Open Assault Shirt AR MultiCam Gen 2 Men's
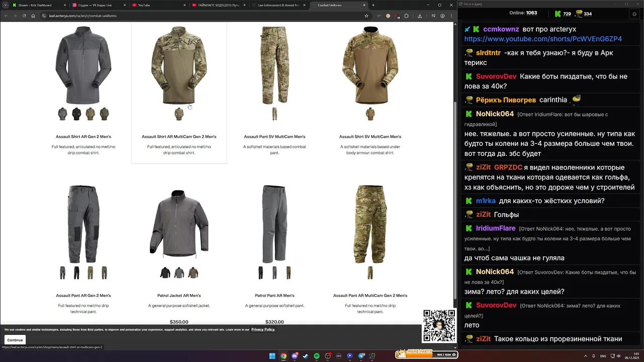This screenshot has width=644, height=362. pos(179,137)
